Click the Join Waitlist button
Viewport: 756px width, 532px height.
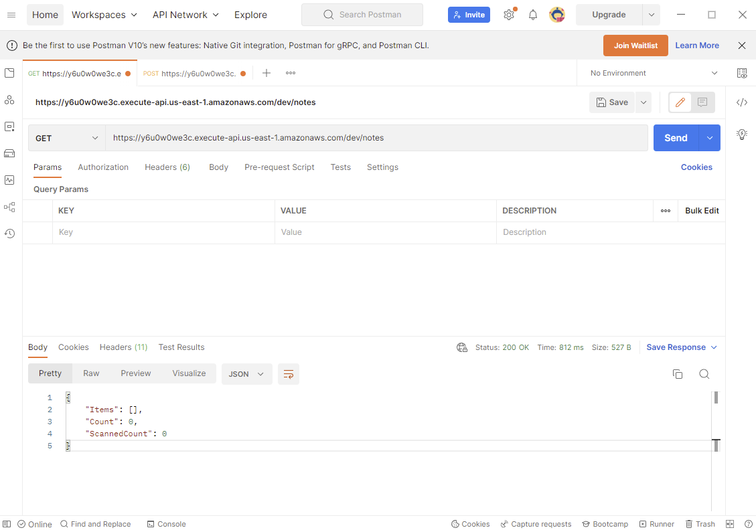click(x=635, y=46)
